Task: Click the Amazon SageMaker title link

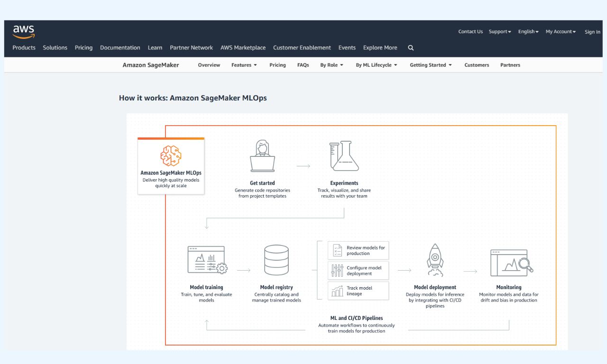Action: [x=151, y=65]
